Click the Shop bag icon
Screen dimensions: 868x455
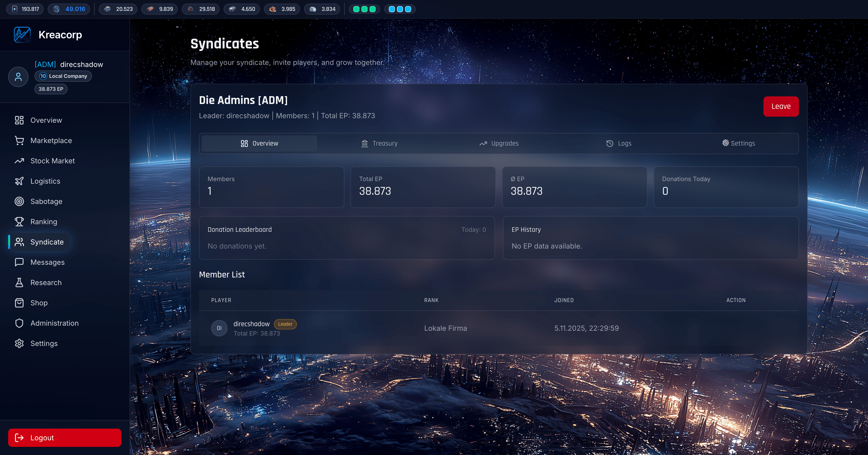tap(19, 303)
